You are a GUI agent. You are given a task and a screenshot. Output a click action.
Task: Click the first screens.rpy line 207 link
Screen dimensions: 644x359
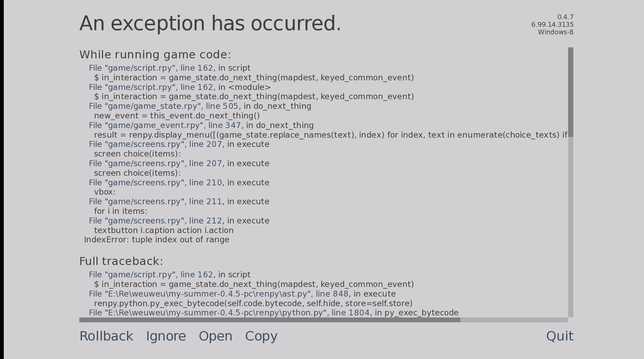(155, 144)
